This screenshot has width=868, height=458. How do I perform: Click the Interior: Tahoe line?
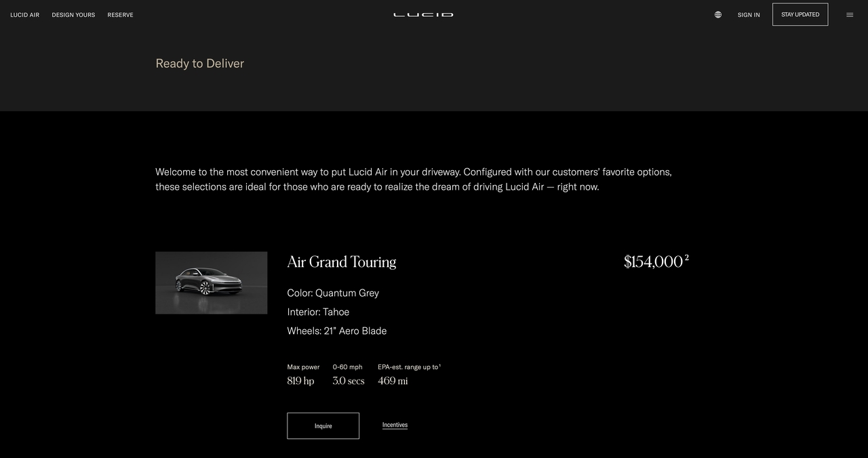318,312
